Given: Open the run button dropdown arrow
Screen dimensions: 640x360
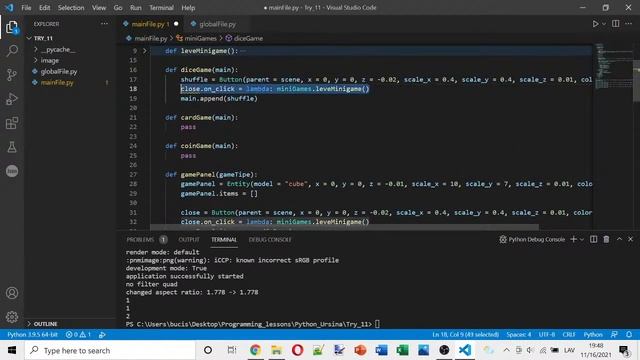Looking at the screenshot, I should pos(604,24).
